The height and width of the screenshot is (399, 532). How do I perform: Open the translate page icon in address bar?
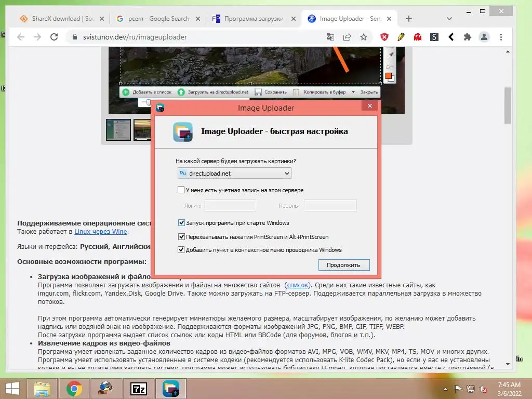coord(330,37)
